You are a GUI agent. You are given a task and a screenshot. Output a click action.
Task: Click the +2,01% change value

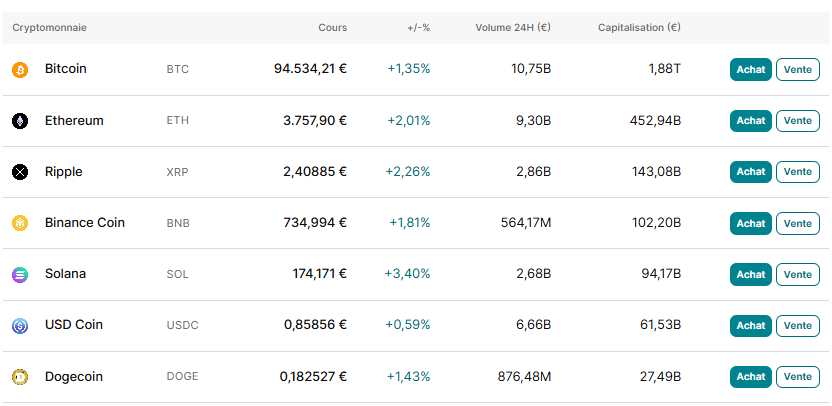pyautogui.click(x=409, y=120)
